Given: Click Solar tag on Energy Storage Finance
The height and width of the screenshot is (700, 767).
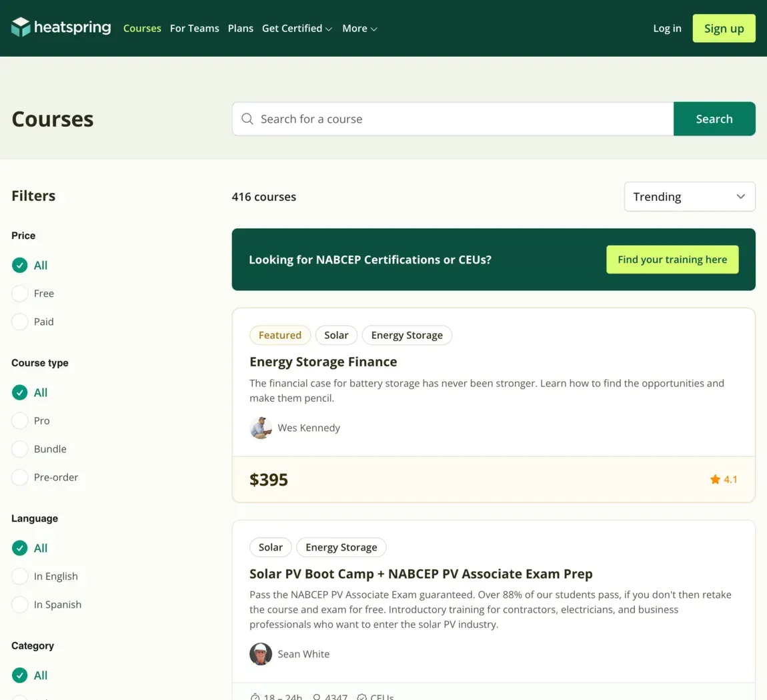Looking at the screenshot, I should point(336,335).
